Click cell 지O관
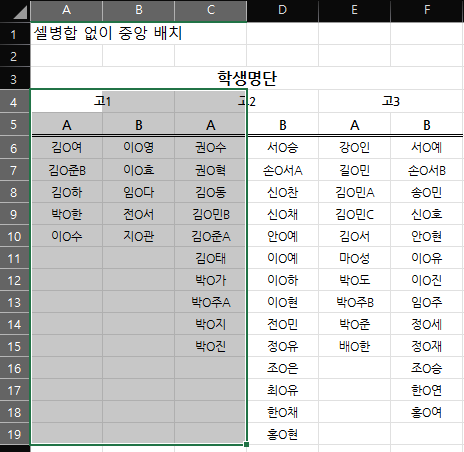Screen dimensions: 464x452 click(x=138, y=236)
